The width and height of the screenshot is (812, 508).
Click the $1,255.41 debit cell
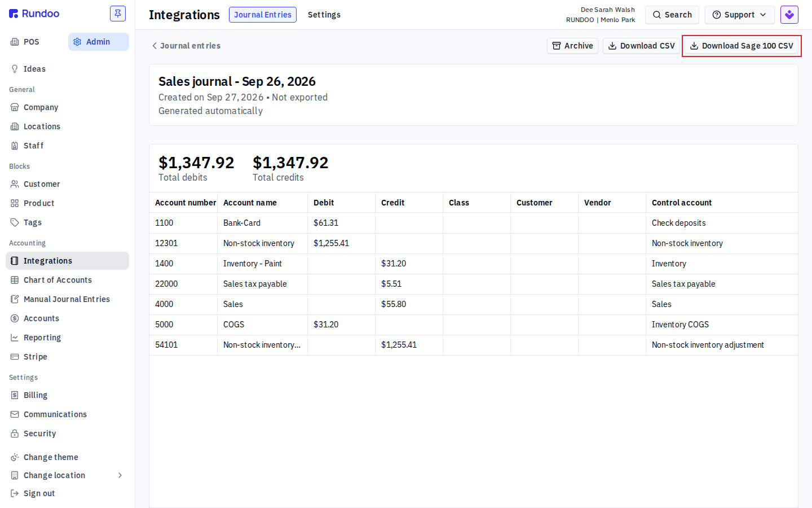coord(341,243)
